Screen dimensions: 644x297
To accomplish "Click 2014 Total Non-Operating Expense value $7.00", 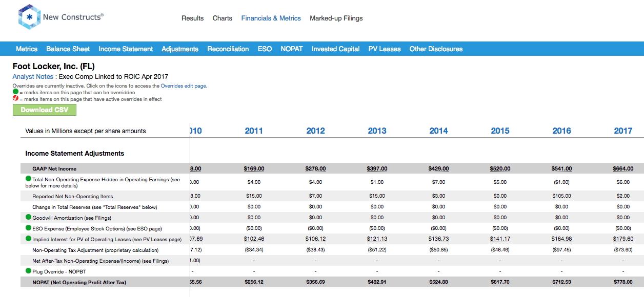I will 438,182.
